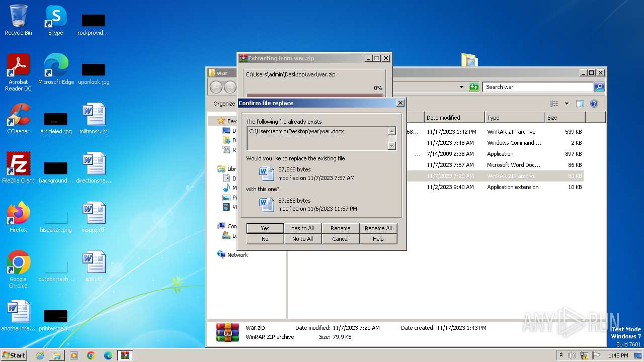Select milfmost.rtf desktop file
This screenshot has width=644, height=362.
pos(94,119)
